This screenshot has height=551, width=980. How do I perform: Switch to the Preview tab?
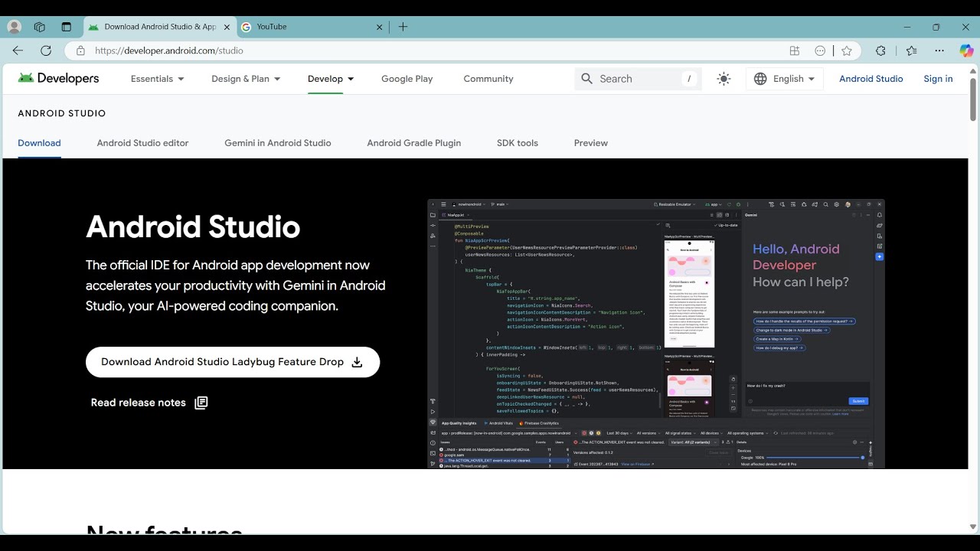pyautogui.click(x=591, y=143)
